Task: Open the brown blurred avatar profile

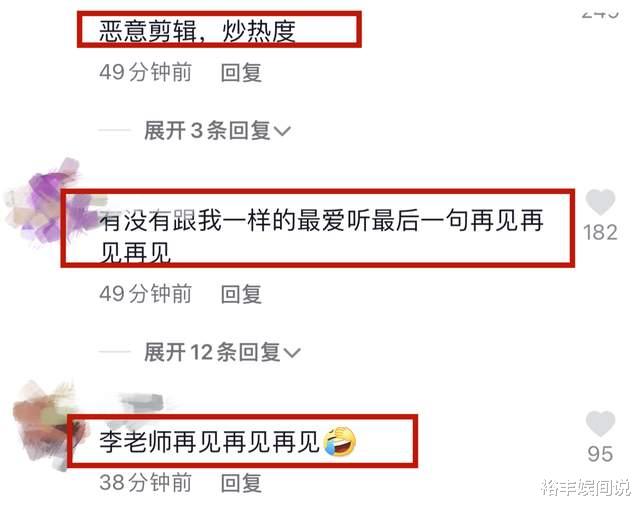Action: (x=45, y=425)
